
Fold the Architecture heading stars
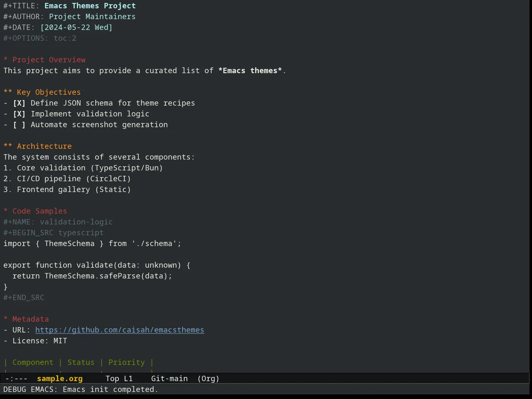point(8,146)
